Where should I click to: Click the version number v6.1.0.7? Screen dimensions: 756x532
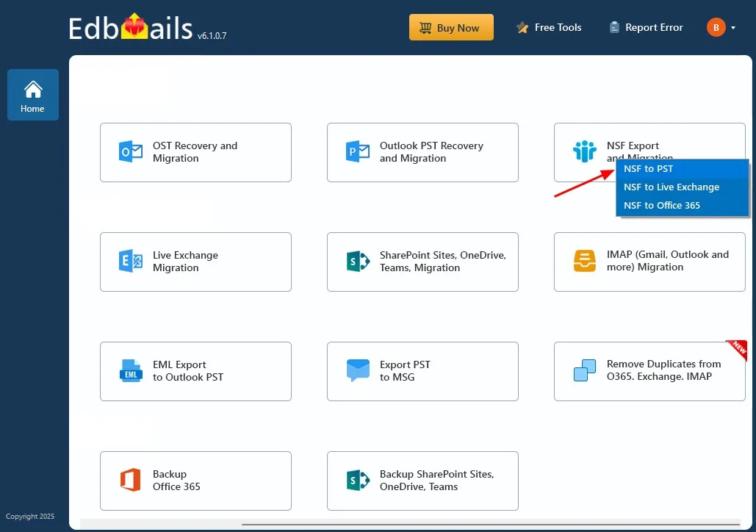point(212,36)
